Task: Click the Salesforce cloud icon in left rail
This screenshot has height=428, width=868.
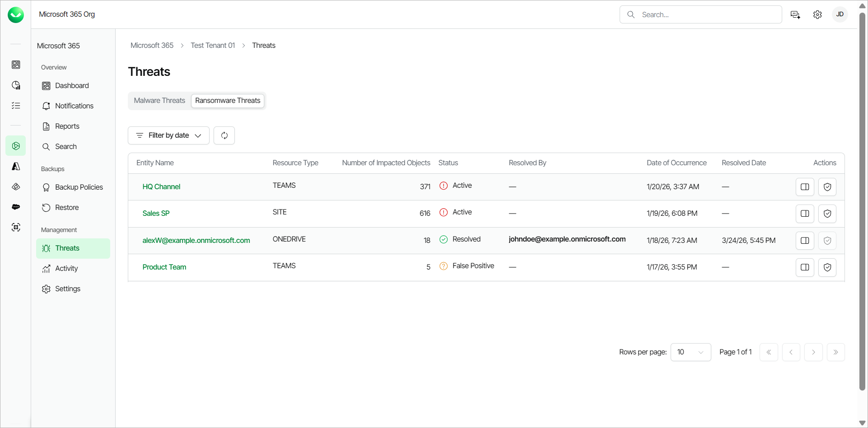Action: click(16, 207)
